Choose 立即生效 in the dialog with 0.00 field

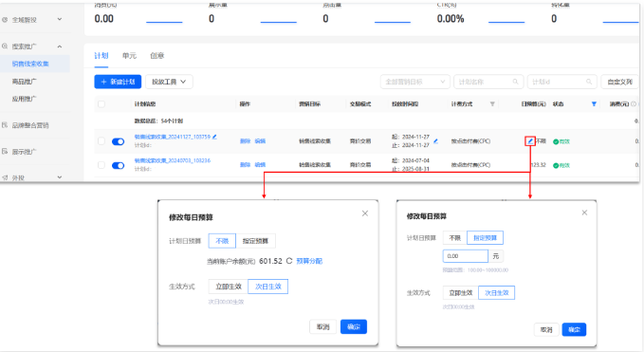pyautogui.click(x=460, y=293)
